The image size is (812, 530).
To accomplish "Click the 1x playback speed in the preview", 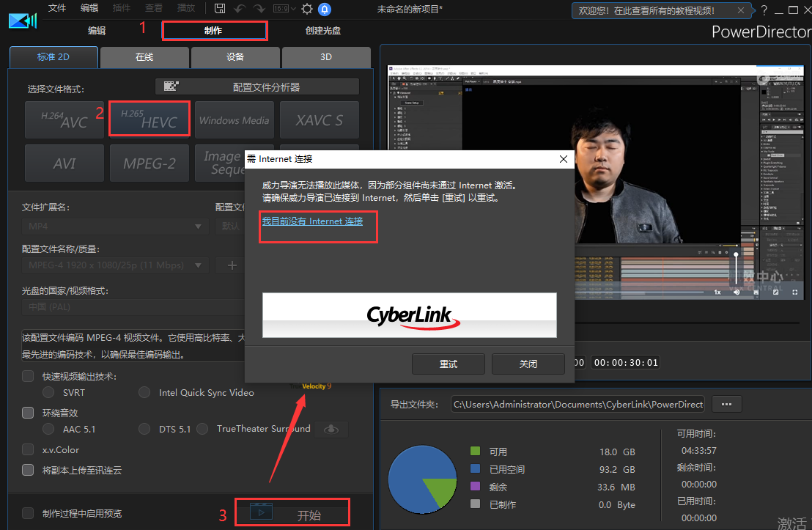I will (717, 292).
